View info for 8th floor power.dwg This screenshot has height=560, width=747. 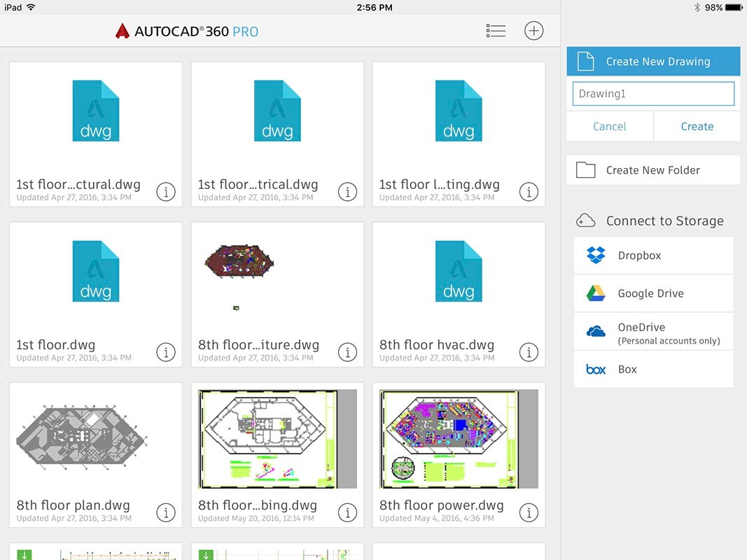point(529,512)
